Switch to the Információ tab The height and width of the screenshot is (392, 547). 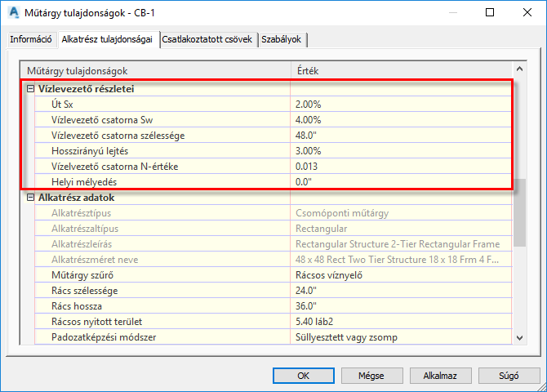tap(31, 39)
